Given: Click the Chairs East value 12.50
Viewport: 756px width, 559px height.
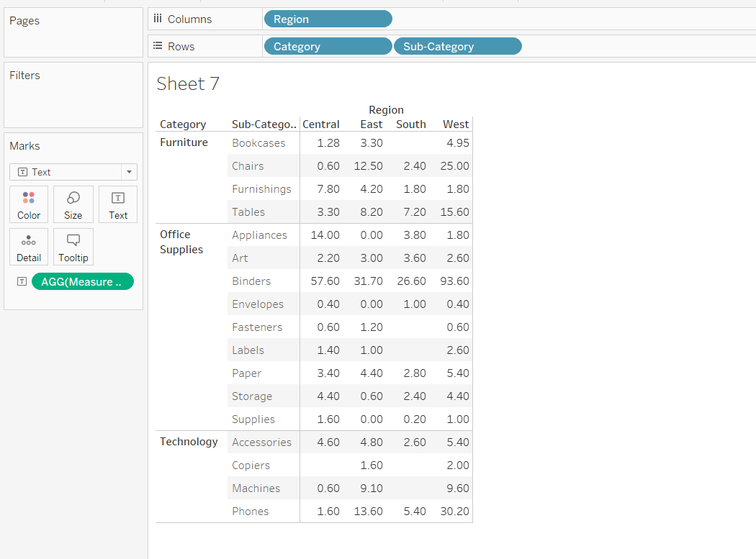Looking at the screenshot, I should [x=369, y=166].
